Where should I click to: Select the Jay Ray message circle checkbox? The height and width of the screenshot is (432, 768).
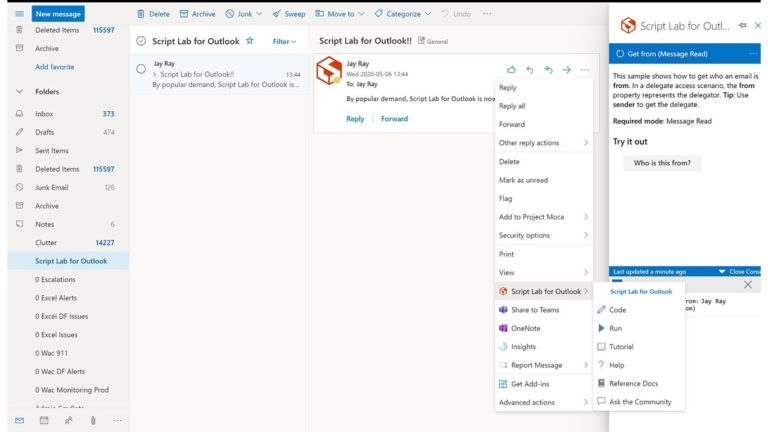141,69
